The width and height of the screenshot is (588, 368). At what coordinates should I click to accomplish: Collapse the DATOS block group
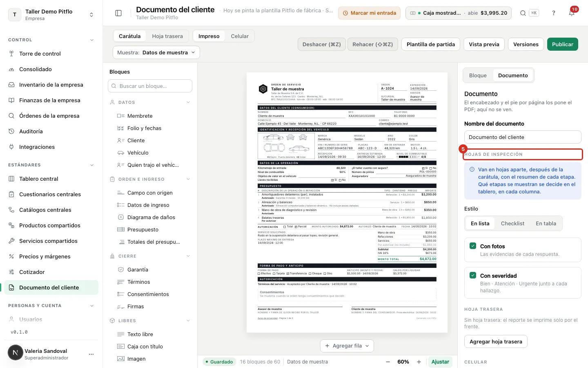coord(188,102)
